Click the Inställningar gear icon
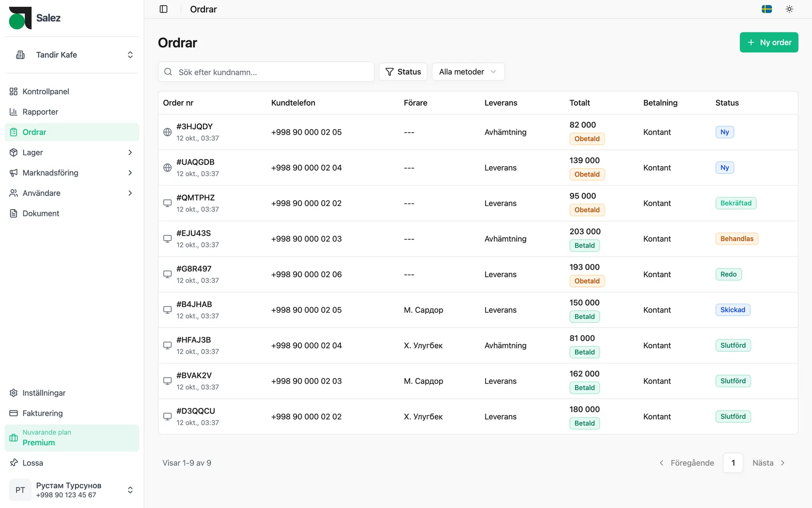The height and width of the screenshot is (508, 812). (14, 393)
